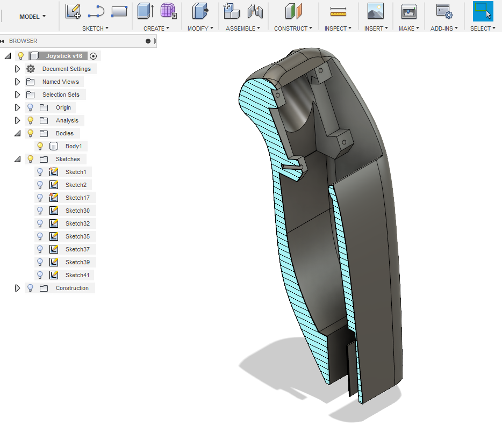The width and height of the screenshot is (502, 448).
Task: Click the Document Settings entry
Action: tap(66, 69)
